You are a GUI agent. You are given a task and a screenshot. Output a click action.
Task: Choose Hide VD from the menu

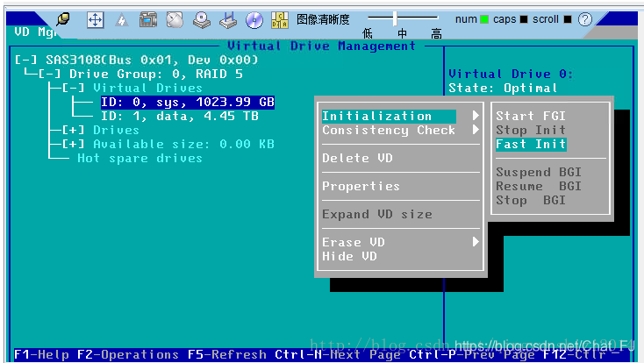[349, 256]
